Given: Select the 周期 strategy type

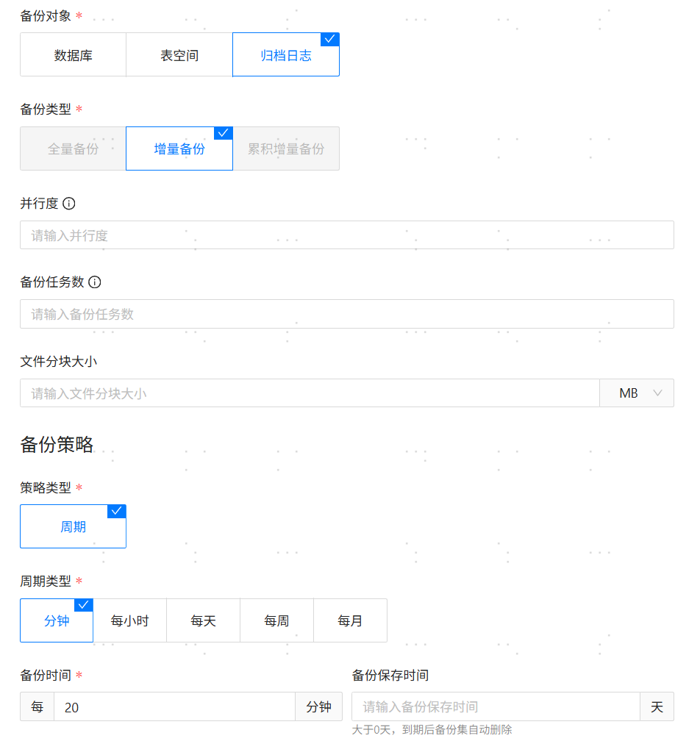Looking at the screenshot, I should coord(73,527).
